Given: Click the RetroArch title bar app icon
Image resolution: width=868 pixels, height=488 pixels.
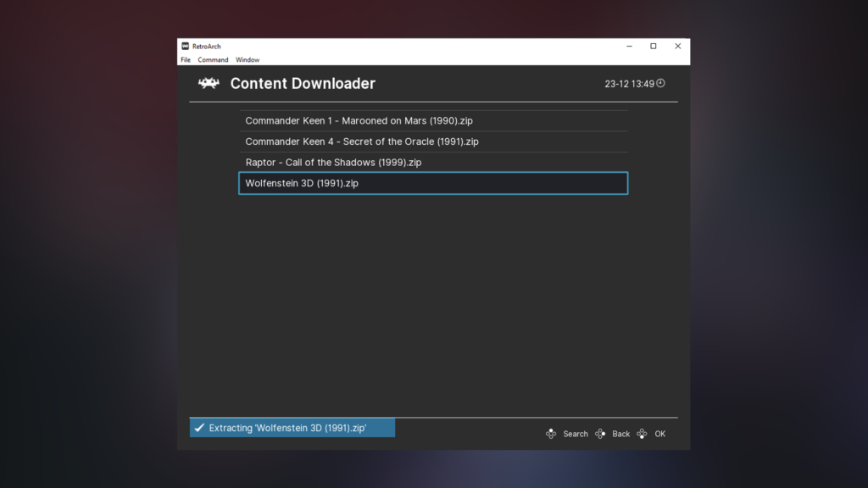Looking at the screenshot, I should pos(186,46).
